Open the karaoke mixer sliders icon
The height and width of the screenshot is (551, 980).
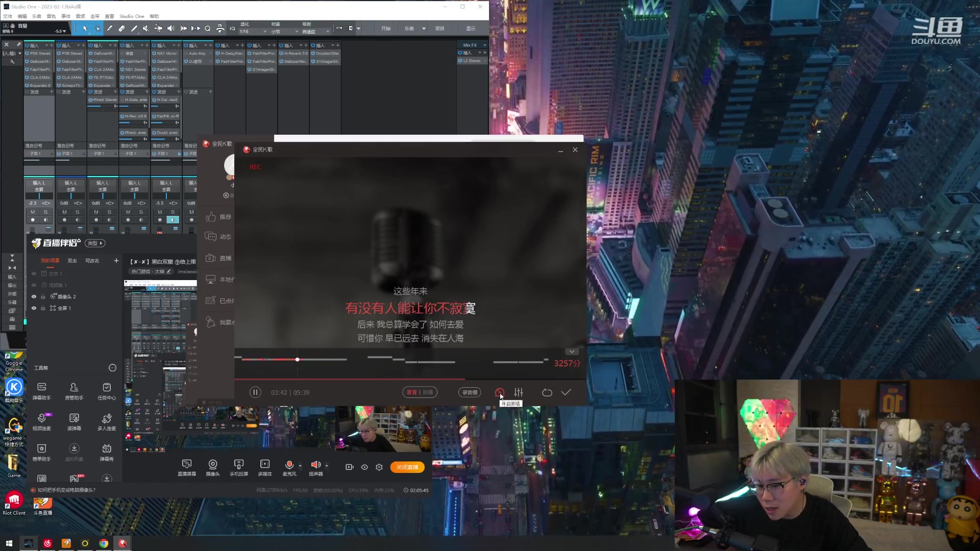519,392
